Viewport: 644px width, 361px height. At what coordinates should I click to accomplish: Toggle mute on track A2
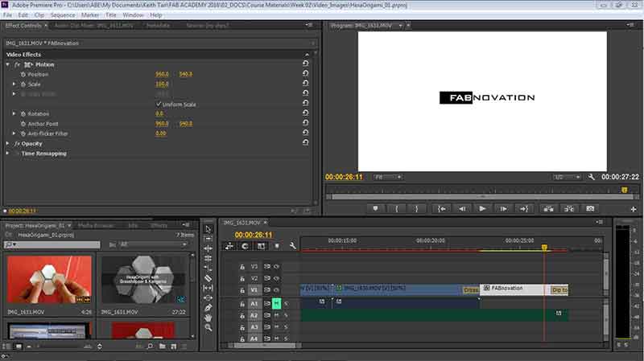(276, 315)
